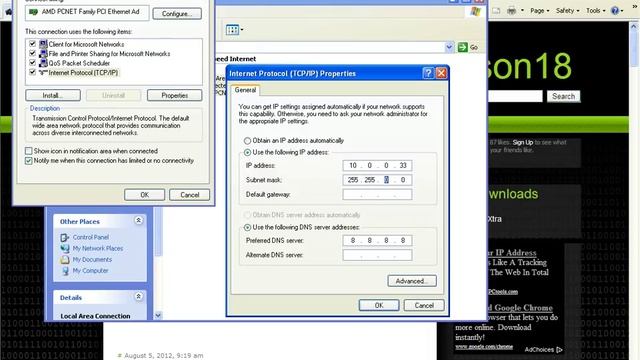Click the browser Help icon in command bar

615,11
